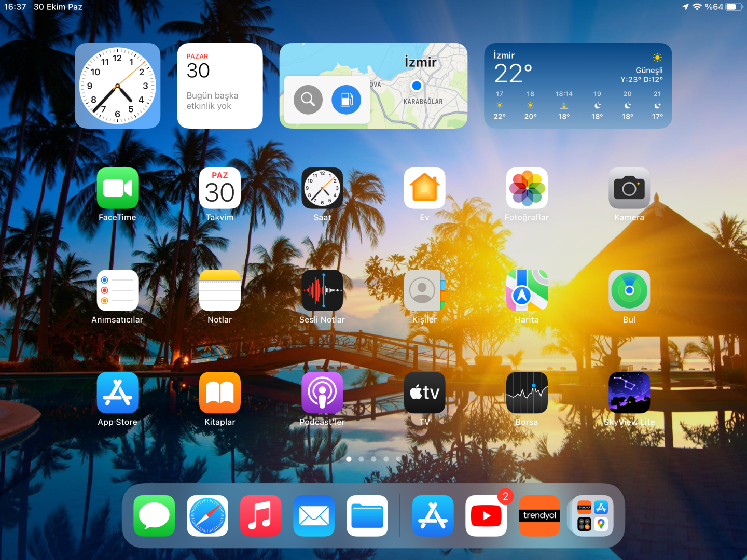This screenshot has width=747, height=560.
Task: Tap the 30 Ekim Paz date in the status bar
Action: (x=58, y=7)
